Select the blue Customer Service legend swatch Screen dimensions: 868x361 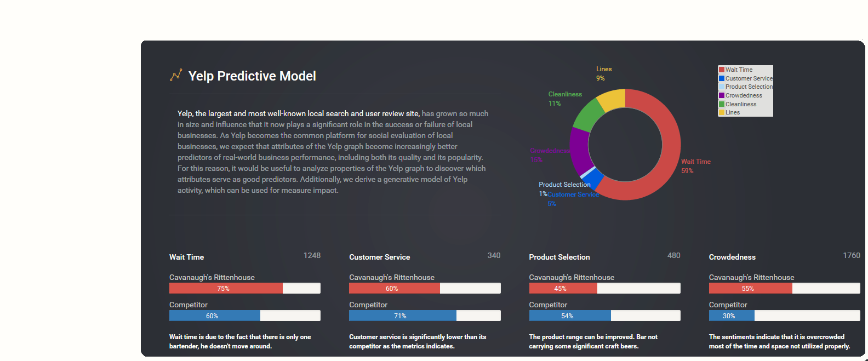pos(722,78)
